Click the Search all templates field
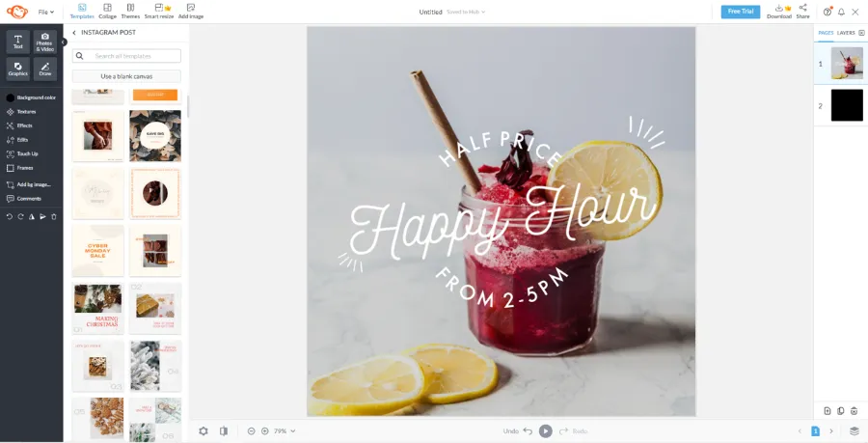Screen dimensions: 868x443 click(x=126, y=56)
